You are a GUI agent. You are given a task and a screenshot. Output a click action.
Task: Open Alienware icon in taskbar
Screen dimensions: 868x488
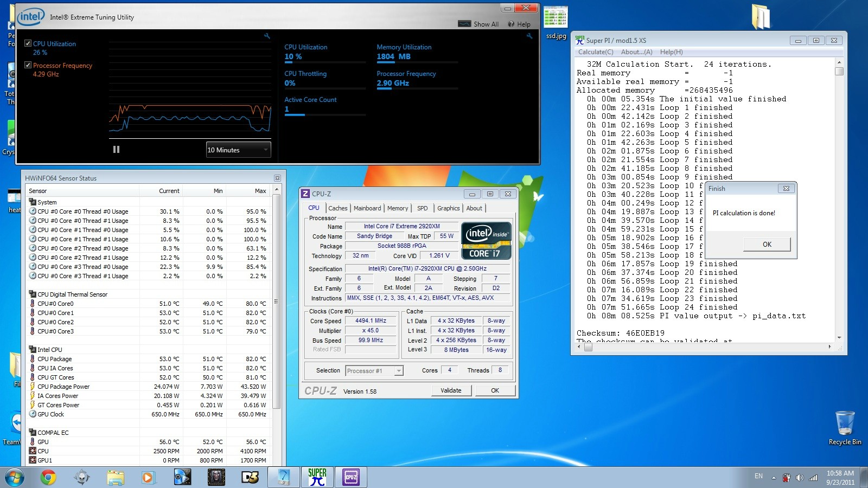[x=82, y=477]
